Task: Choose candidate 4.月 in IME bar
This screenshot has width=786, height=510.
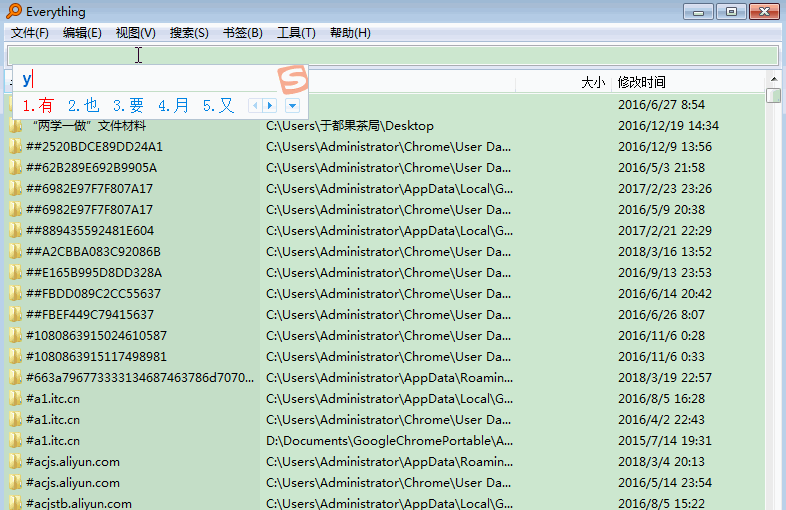Action: [x=173, y=105]
